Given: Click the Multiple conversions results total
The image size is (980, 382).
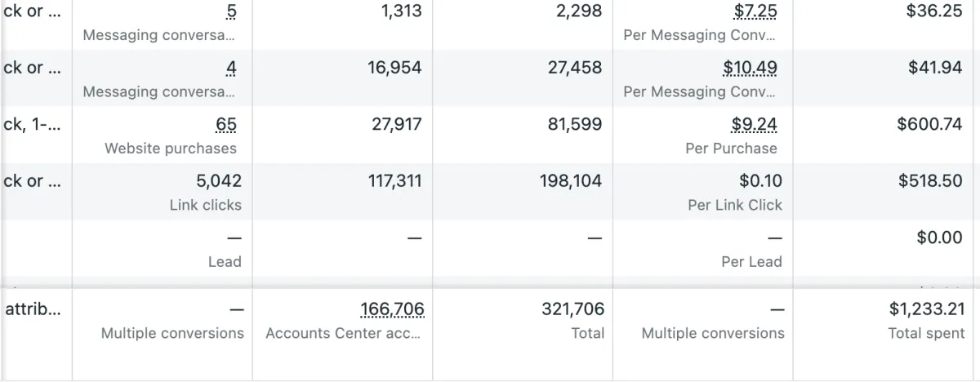Looking at the screenshot, I should (172, 333).
